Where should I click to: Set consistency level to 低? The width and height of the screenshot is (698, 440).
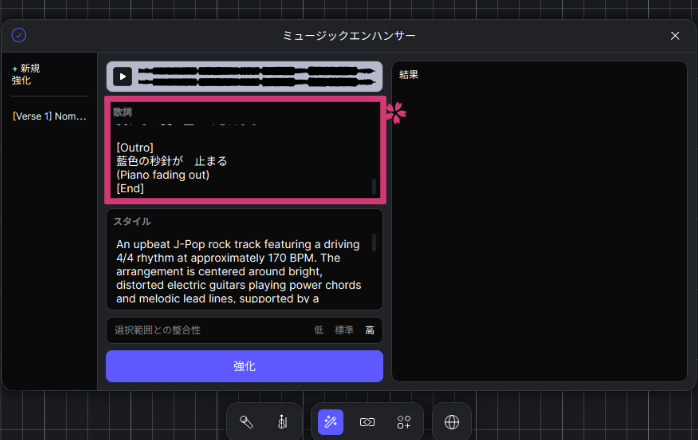pyautogui.click(x=318, y=330)
